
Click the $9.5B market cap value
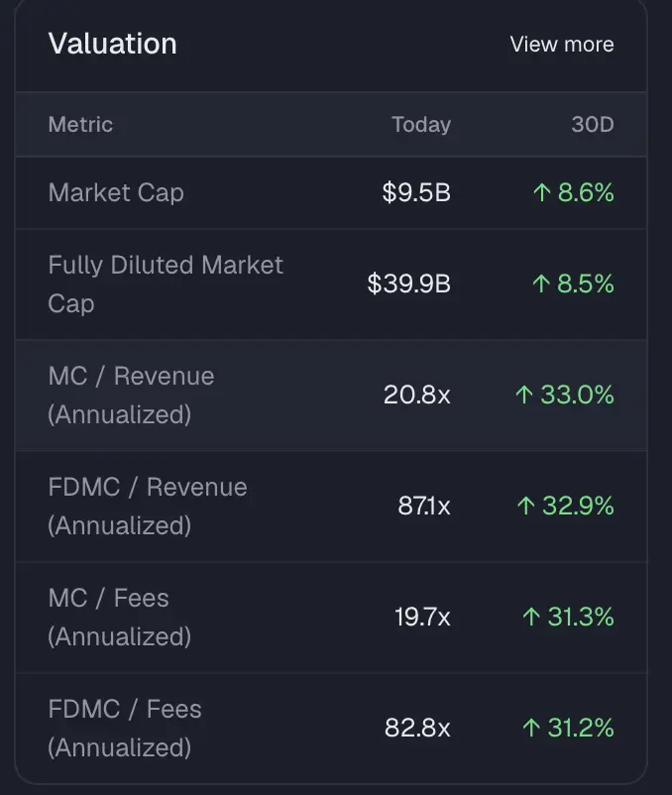(x=416, y=192)
